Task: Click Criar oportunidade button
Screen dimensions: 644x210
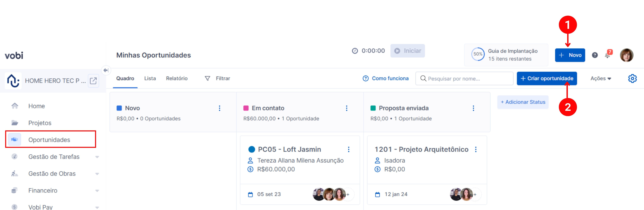Action: click(x=547, y=78)
